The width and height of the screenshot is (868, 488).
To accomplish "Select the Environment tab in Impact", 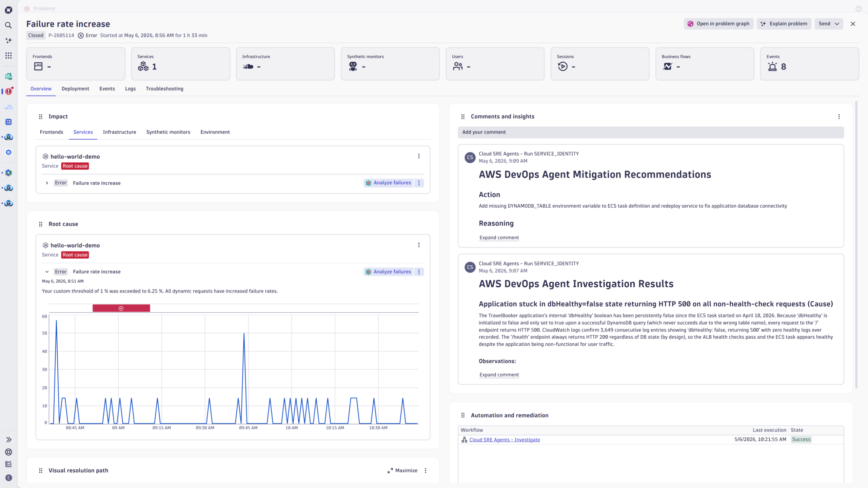I will point(215,132).
